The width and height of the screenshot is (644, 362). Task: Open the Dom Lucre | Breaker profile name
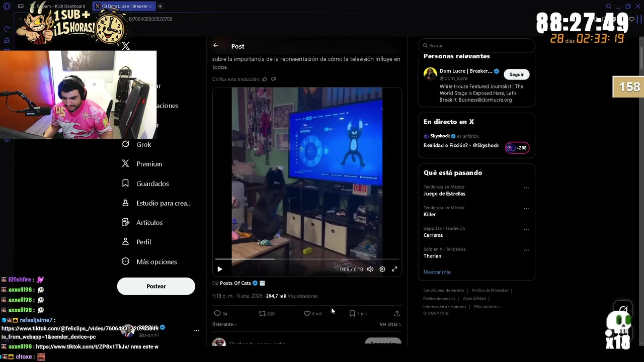click(x=466, y=71)
